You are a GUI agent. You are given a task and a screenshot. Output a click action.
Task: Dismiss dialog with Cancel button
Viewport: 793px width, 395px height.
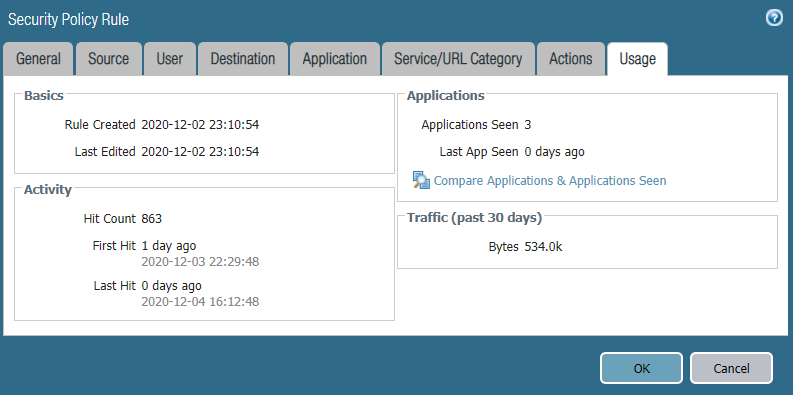point(731,368)
